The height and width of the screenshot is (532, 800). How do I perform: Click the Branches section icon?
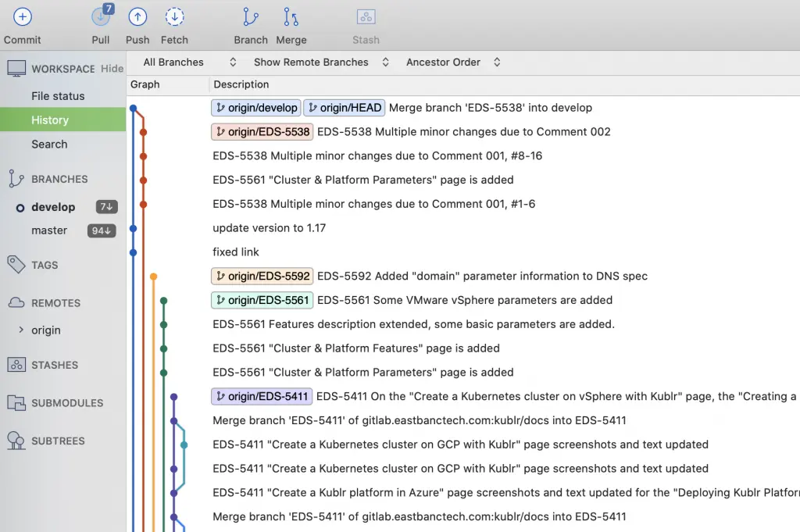click(16, 179)
